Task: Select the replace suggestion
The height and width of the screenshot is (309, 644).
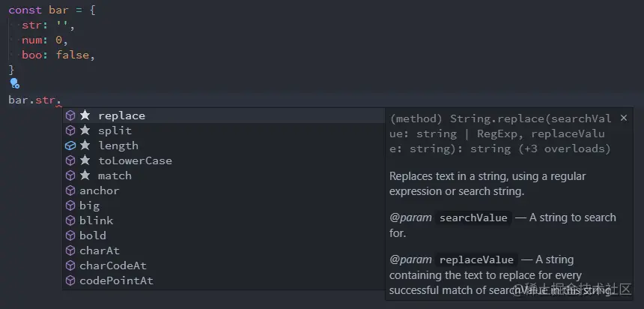Action: [x=121, y=115]
